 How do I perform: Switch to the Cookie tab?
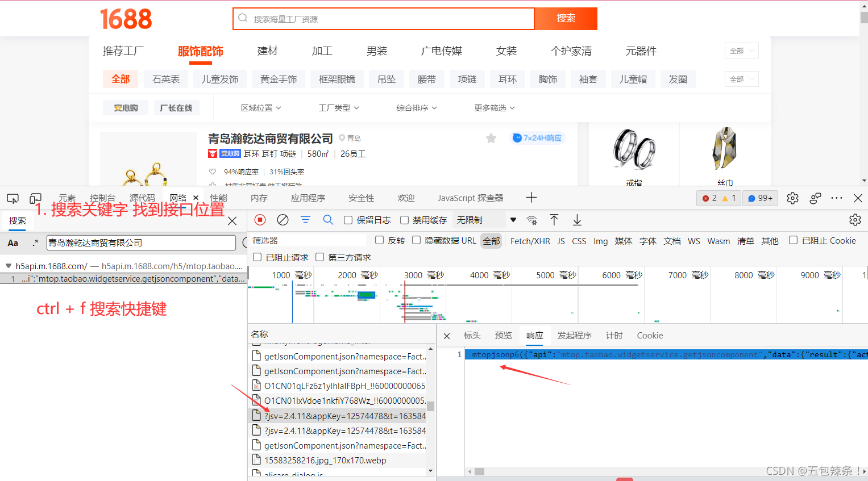[650, 336]
